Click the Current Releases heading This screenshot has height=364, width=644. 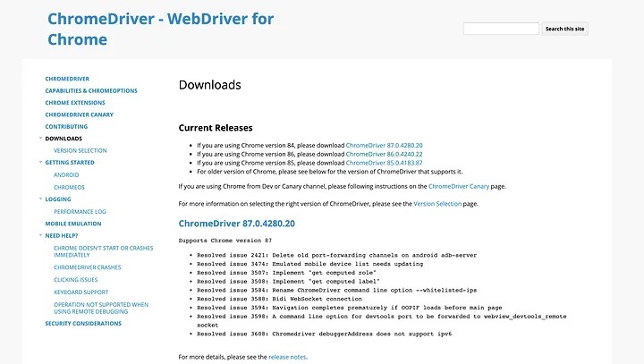(216, 128)
